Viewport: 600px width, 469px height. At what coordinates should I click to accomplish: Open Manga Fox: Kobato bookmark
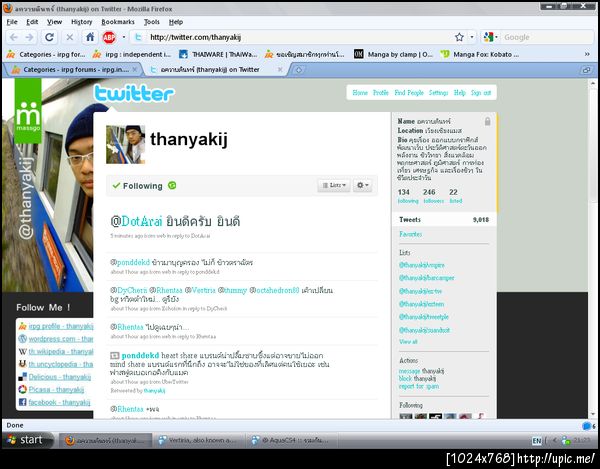pyautogui.click(x=480, y=54)
